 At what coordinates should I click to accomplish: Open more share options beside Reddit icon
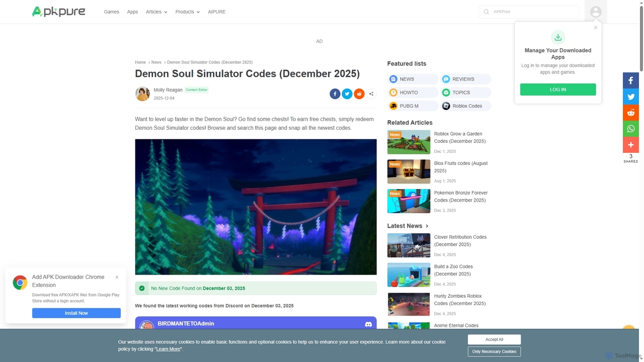click(371, 94)
